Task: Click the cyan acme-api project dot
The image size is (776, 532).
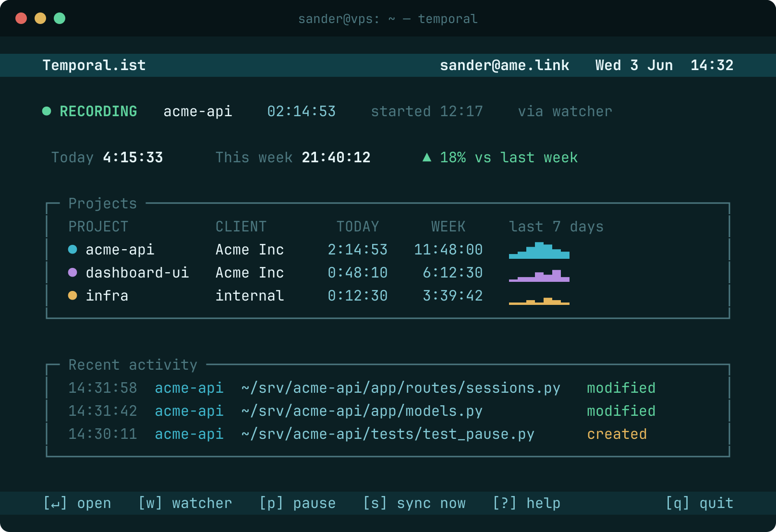Action: [73, 249]
